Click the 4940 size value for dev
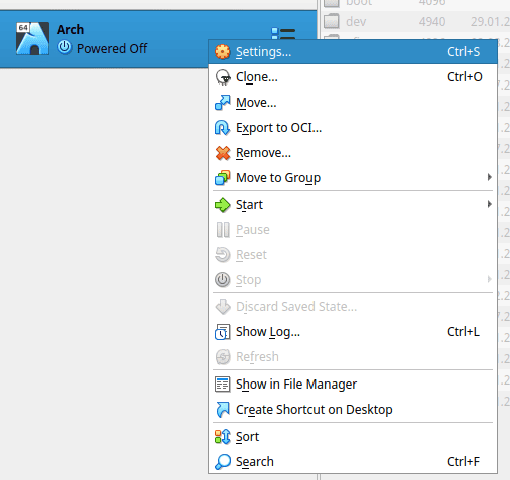This screenshot has width=510, height=480. (x=432, y=22)
